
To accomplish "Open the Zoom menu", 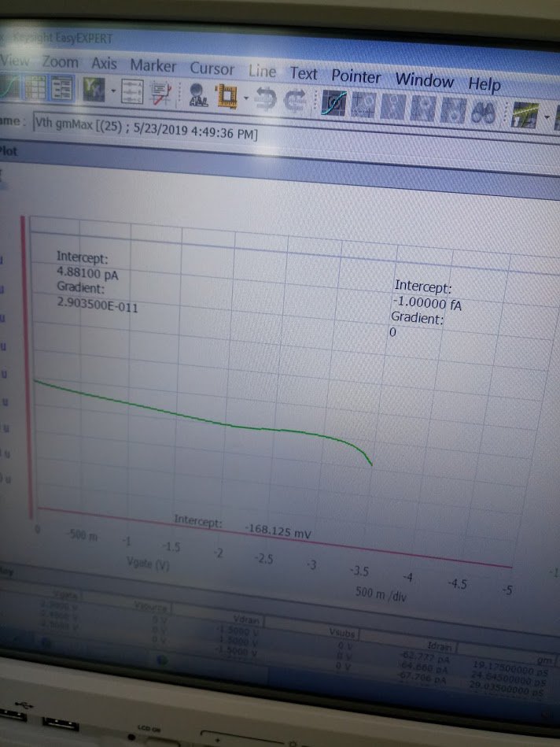I will (x=60, y=62).
